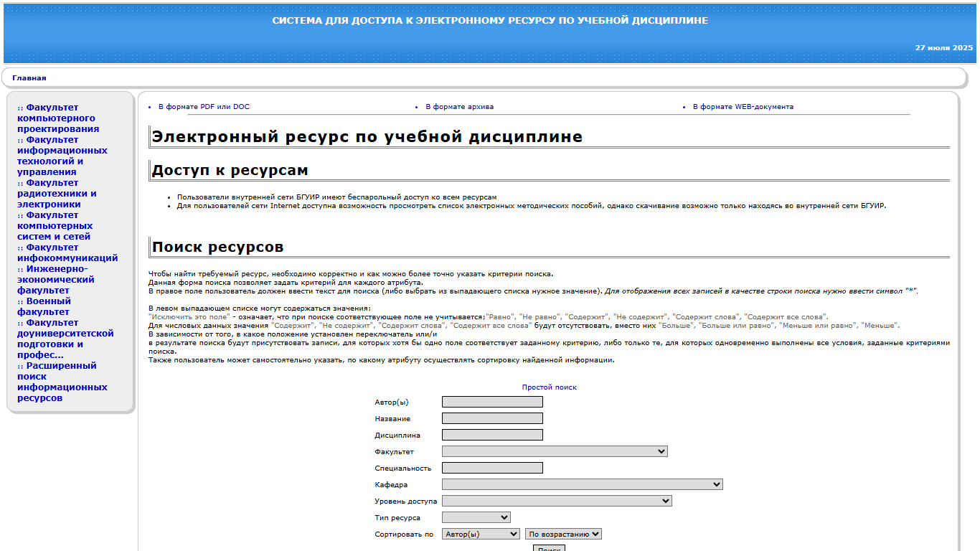Screen dimensions: 980x551
Task: Open Факультет доуниверситетской подготовки link
Action: click(65, 339)
